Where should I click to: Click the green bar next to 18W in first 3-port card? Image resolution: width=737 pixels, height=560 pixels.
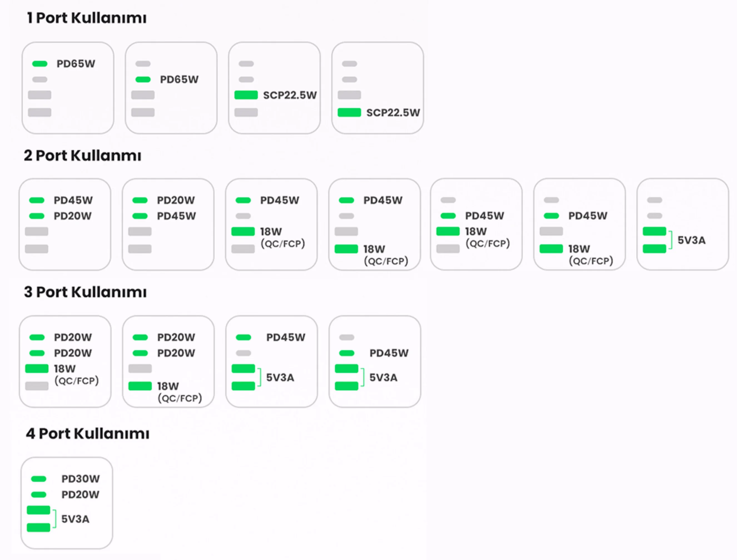[x=37, y=368]
